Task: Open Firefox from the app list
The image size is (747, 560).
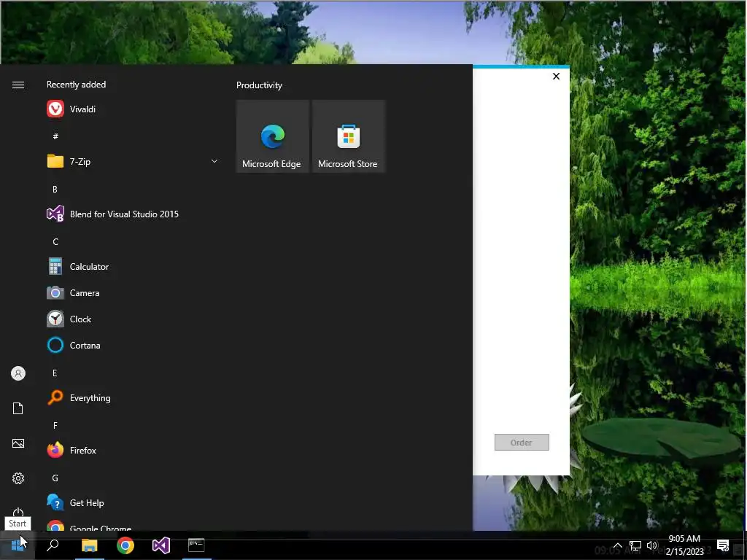Action: coord(133,451)
